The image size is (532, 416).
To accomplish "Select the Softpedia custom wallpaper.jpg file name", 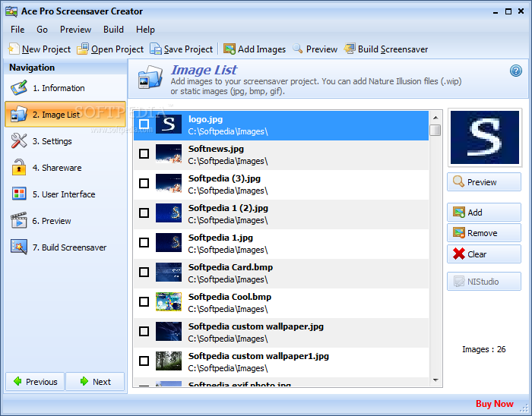I will point(256,326).
